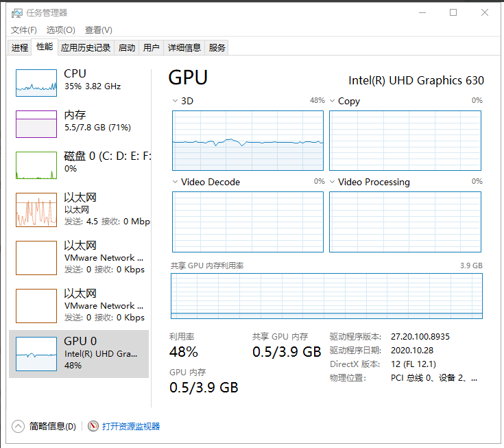Expand the Video Decode graph dropdown

point(175,182)
